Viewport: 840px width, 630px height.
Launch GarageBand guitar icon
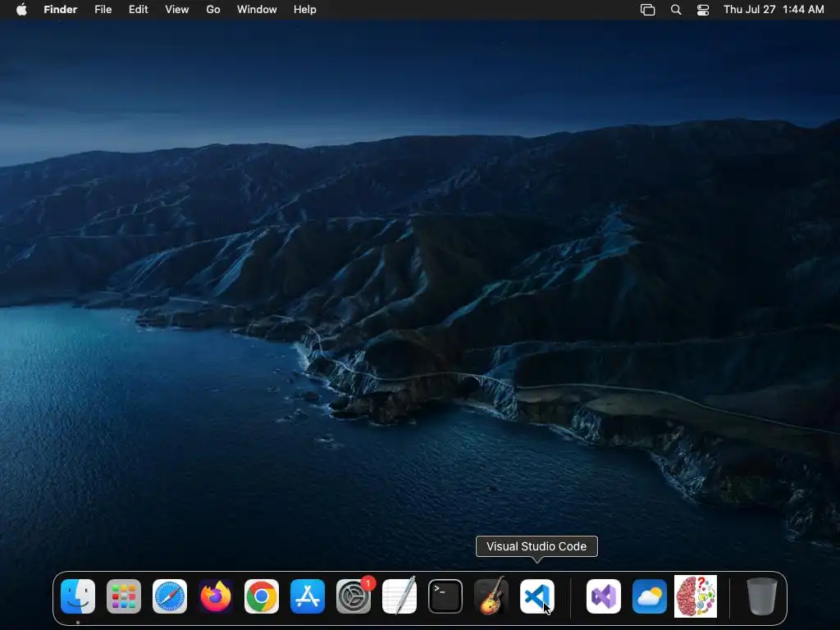tap(491, 597)
